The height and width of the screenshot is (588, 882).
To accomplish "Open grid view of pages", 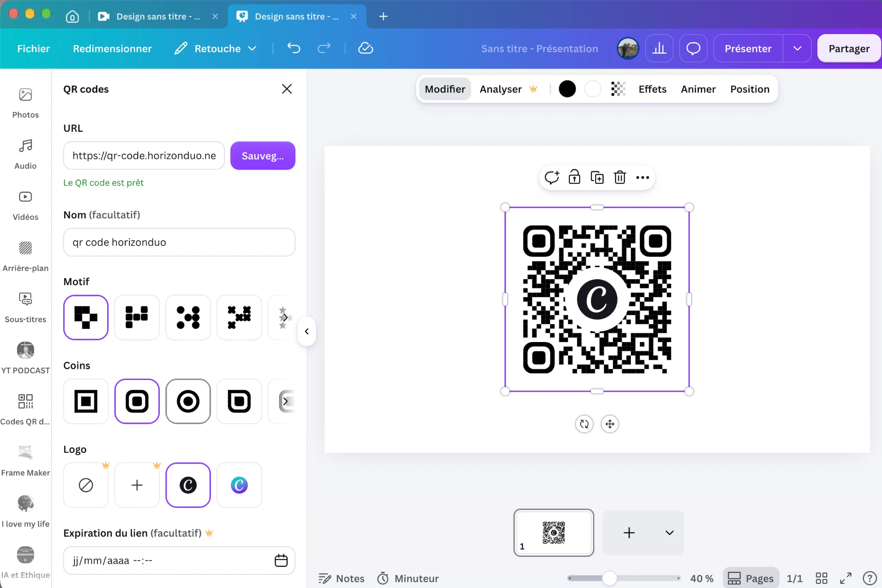I will tap(822, 578).
